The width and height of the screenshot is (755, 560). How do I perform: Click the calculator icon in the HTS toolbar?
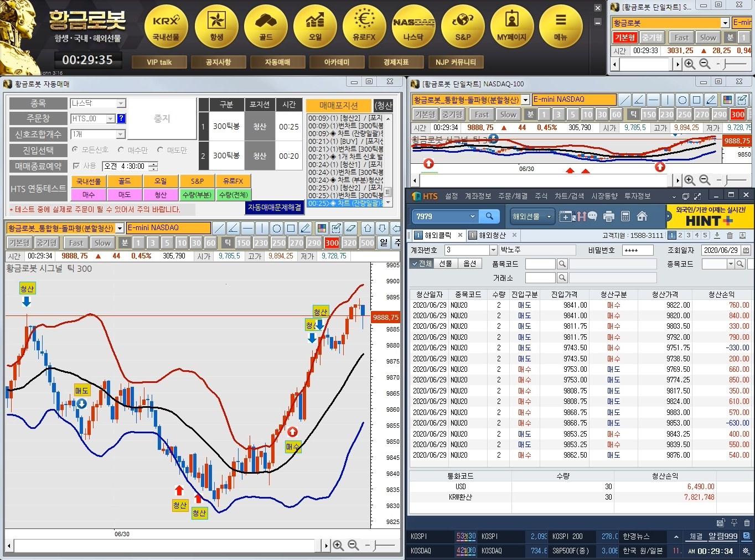pos(625,216)
